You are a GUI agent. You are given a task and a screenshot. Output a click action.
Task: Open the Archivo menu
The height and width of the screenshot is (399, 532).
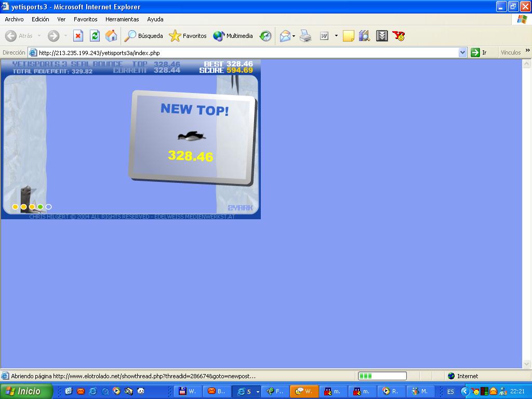14,19
